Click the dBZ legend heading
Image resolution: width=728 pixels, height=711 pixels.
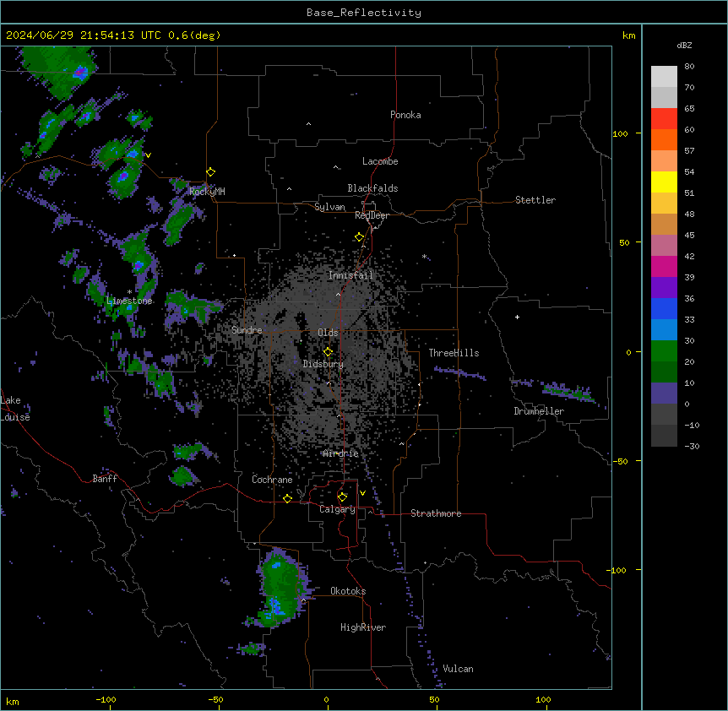684,45
